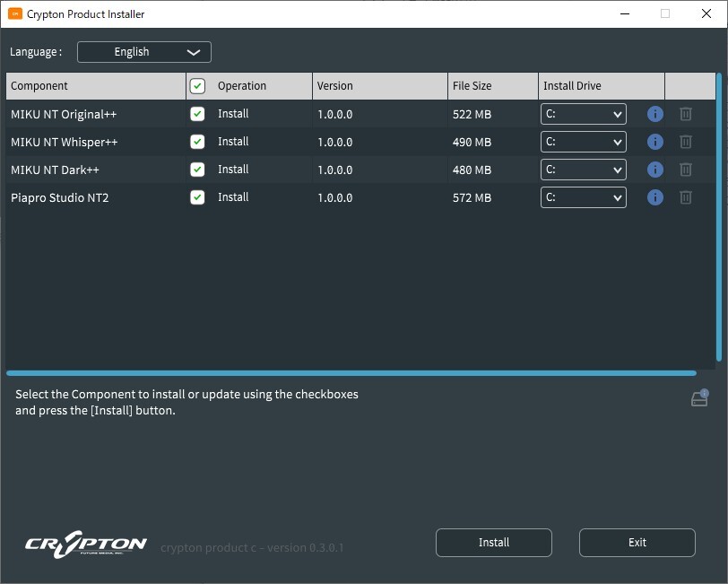Show info for Piapro Studio NT2
Viewport: 728px width, 584px height.
pos(654,197)
